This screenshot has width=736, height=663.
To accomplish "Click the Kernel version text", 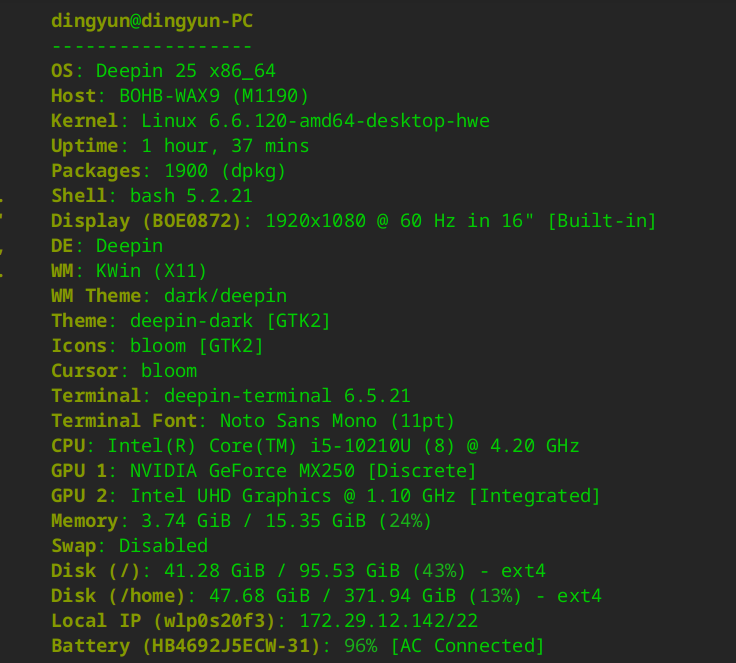I will coord(315,121).
